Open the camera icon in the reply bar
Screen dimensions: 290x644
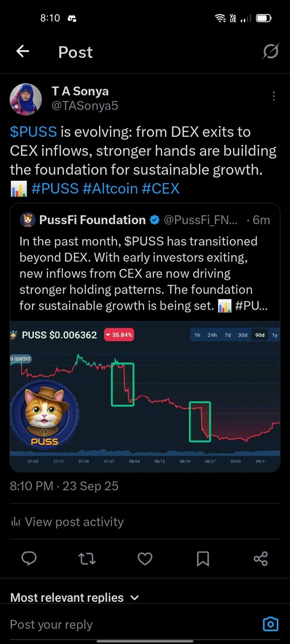(x=271, y=625)
